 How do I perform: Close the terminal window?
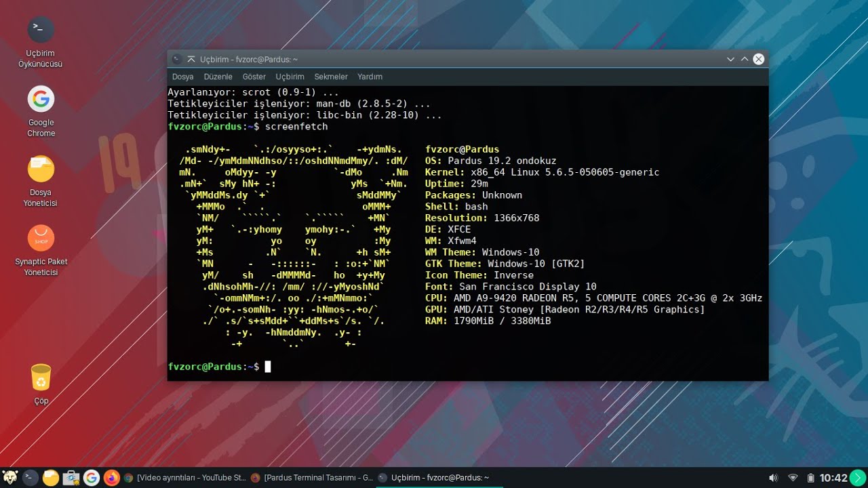tap(759, 59)
